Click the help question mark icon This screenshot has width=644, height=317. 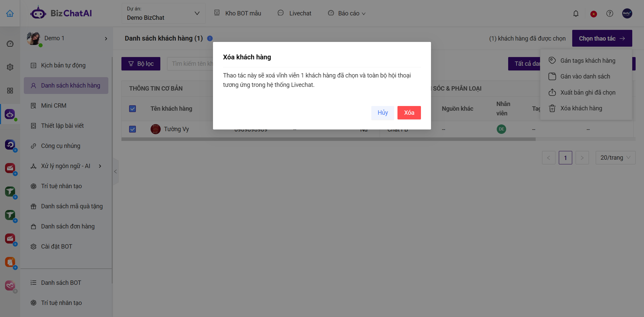(x=609, y=13)
